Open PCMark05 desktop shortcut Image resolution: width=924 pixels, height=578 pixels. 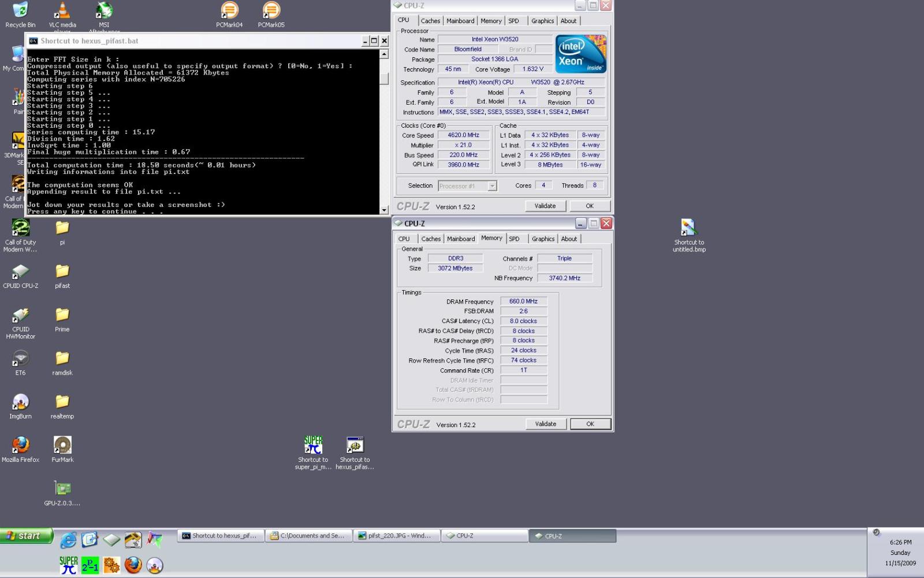point(271,14)
